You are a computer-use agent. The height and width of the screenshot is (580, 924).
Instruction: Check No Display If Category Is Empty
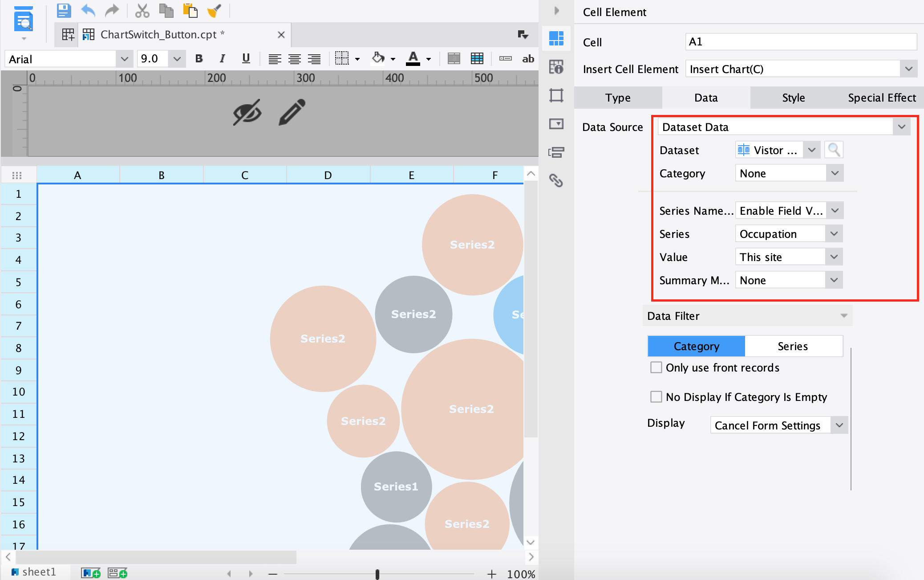[x=656, y=397]
